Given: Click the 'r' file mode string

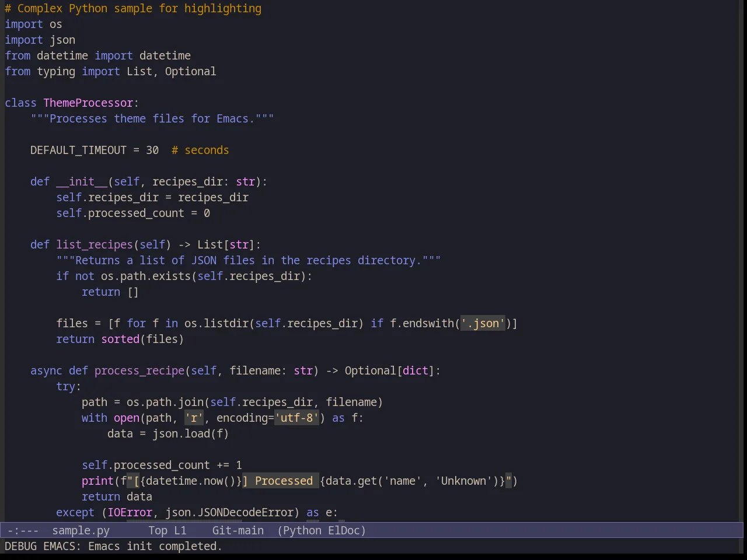Looking at the screenshot, I should (194, 418).
